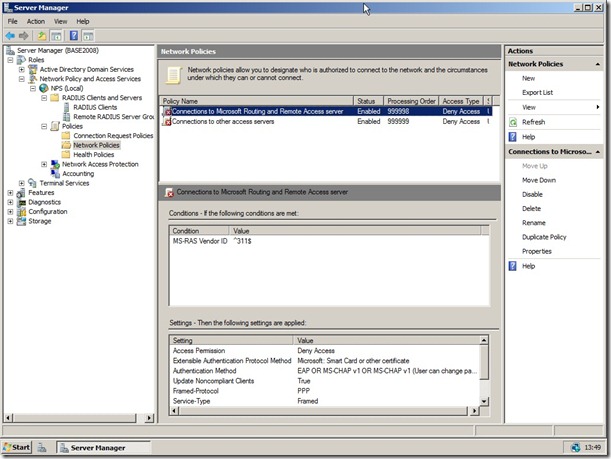Collapse the Network Policies actions section

coord(598,64)
